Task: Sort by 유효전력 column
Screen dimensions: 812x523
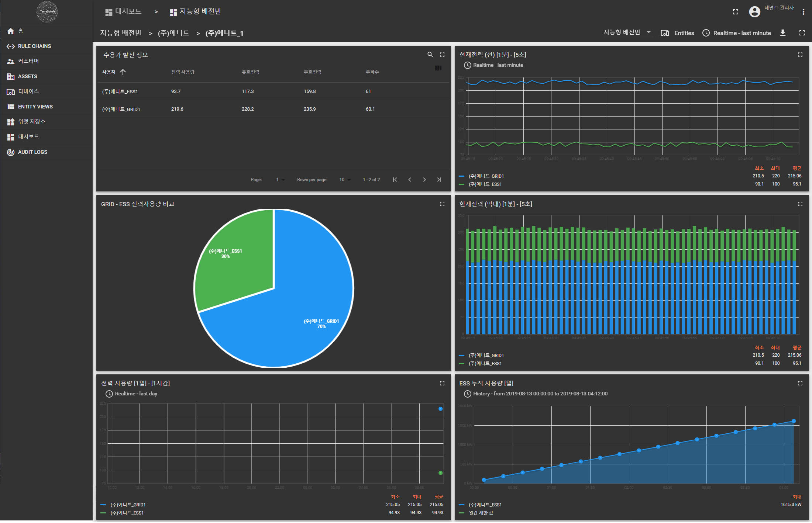Action: (251, 72)
